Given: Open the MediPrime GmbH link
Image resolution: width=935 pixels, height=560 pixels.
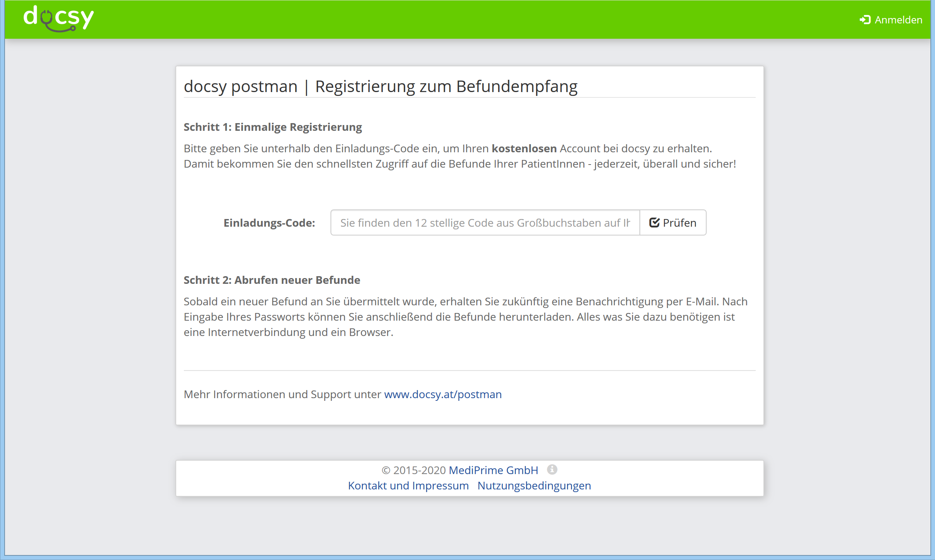Looking at the screenshot, I should click(x=494, y=470).
